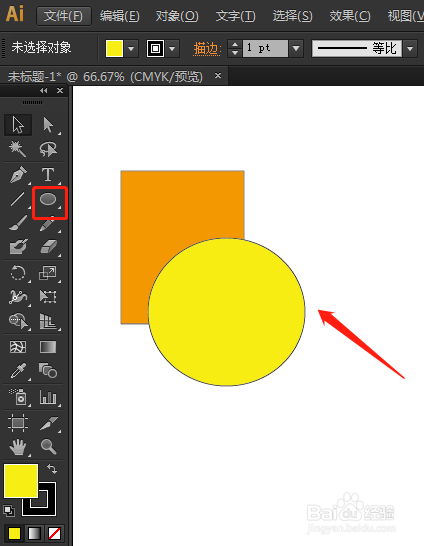Choose the Symbol Sprayer tool
424x546 pixels.
pyautogui.click(x=18, y=397)
